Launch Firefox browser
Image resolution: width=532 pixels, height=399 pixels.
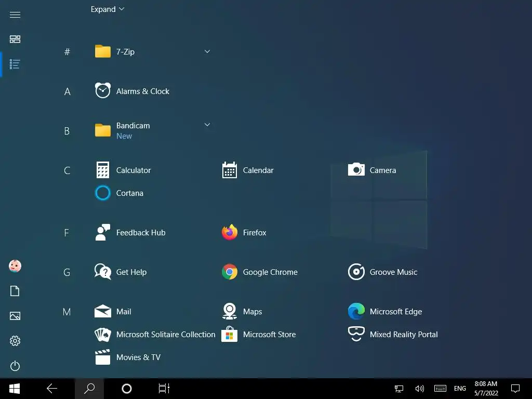[x=244, y=232]
